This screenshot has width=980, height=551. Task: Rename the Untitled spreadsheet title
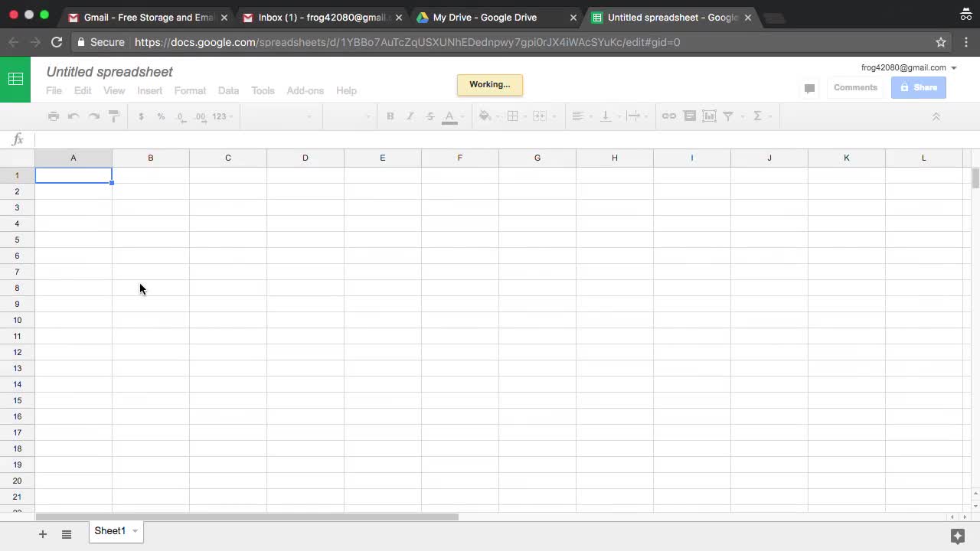(109, 71)
